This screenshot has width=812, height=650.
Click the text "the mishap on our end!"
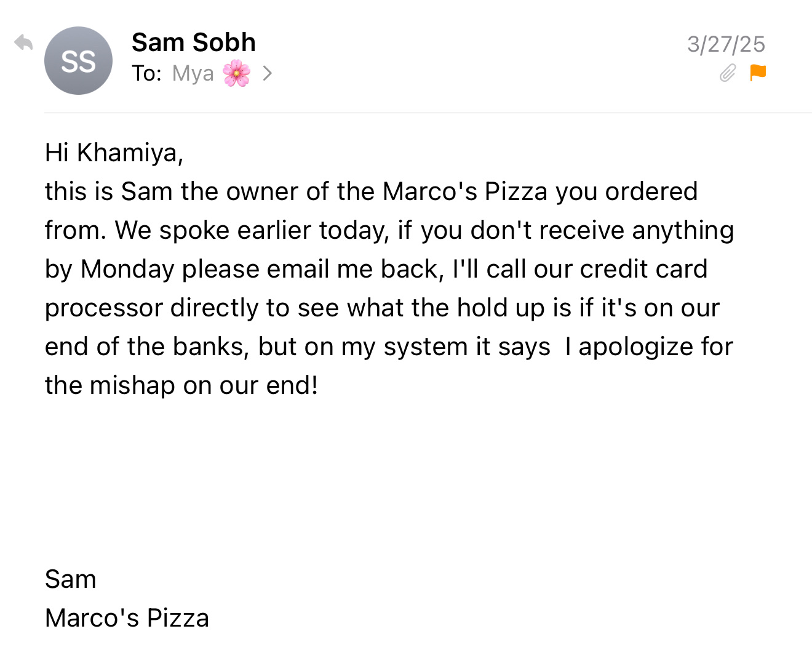(181, 385)
